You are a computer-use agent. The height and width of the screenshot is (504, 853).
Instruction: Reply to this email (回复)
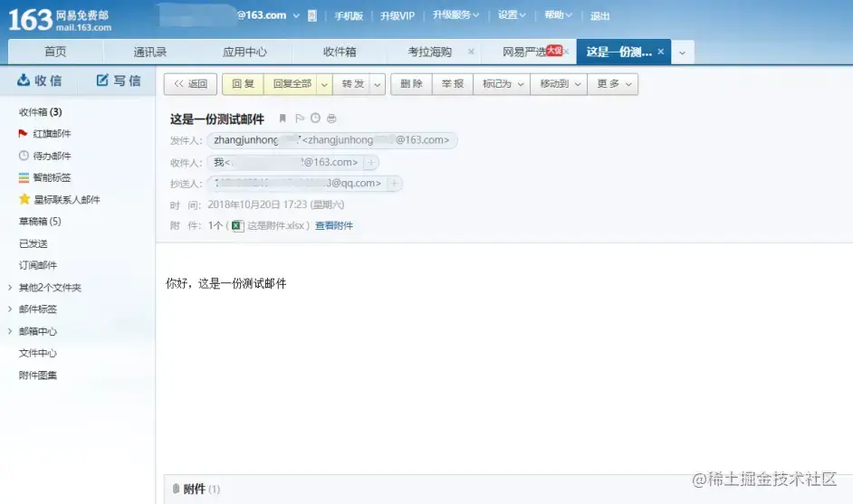(243, 84)
